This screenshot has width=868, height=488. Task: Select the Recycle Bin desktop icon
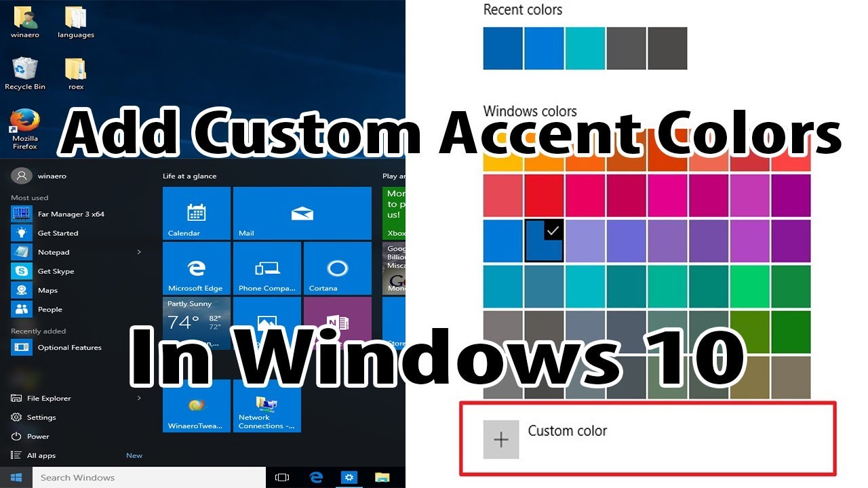(24, 73)
